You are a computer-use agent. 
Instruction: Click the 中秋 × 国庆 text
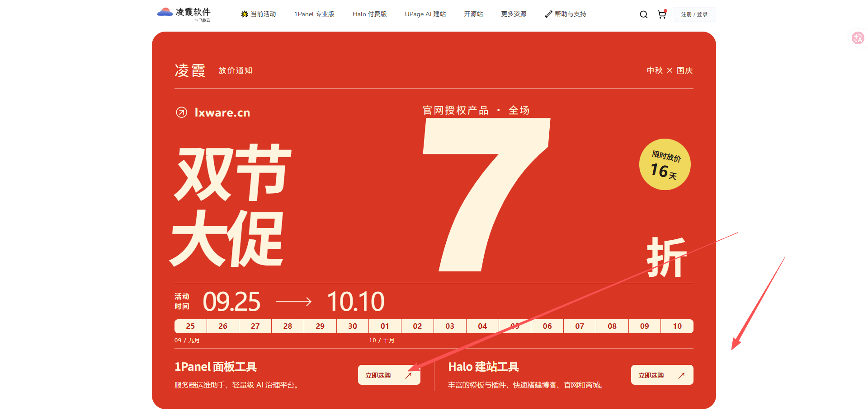coord(670,70)
